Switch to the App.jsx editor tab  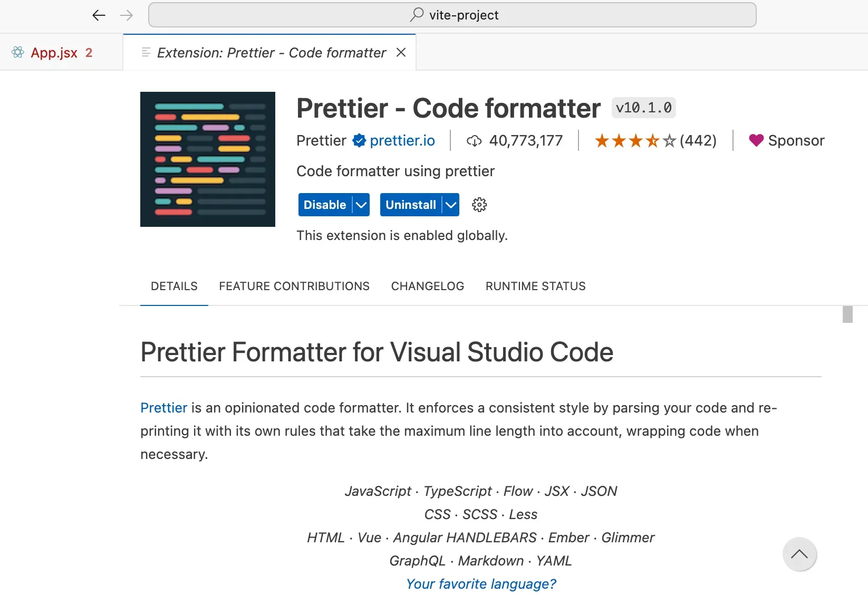point(54,53)
